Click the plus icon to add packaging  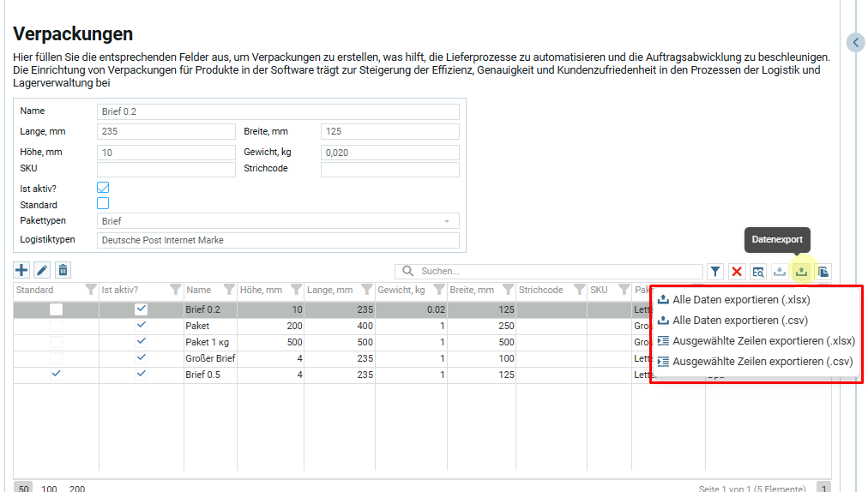tap(21, 271)
